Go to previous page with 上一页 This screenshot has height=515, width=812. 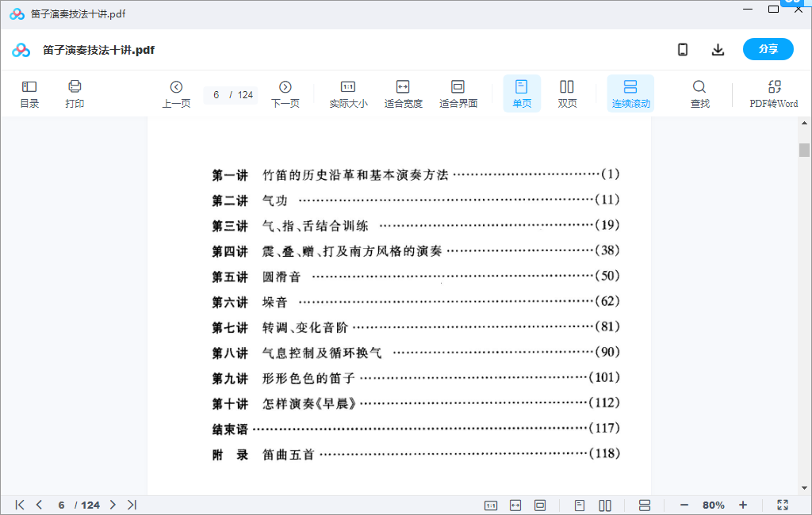(x=176, y=93)
